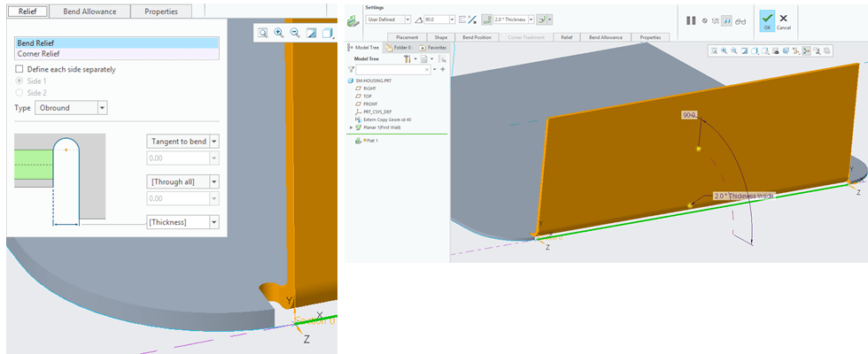
Task: Zoom in using left view toolbar
Action: 279,33
